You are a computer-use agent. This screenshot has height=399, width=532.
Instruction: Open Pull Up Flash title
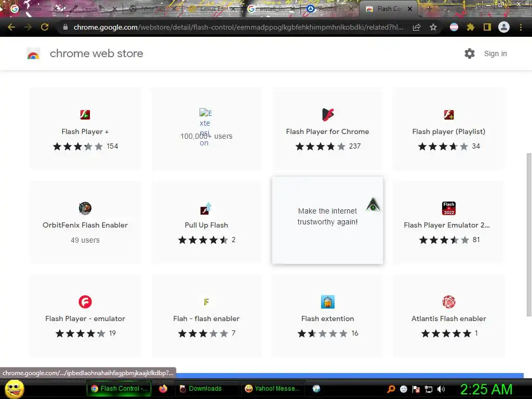click(x=206, y=225)
